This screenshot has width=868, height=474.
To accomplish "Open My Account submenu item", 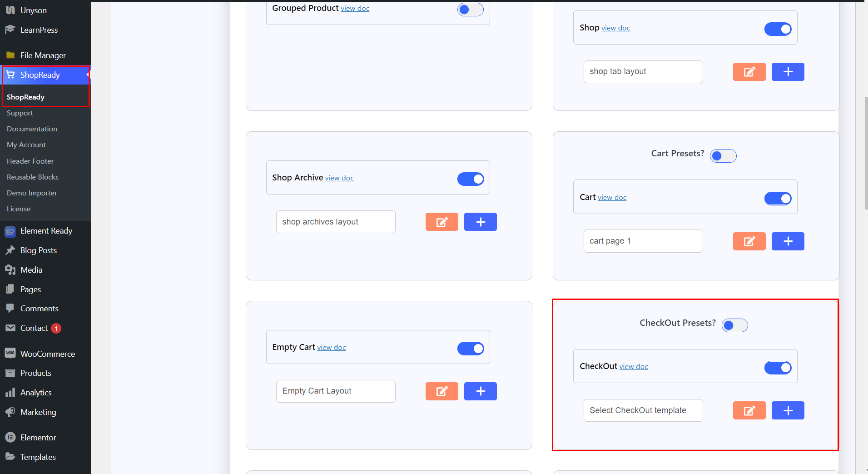I will tap(26, 145).
